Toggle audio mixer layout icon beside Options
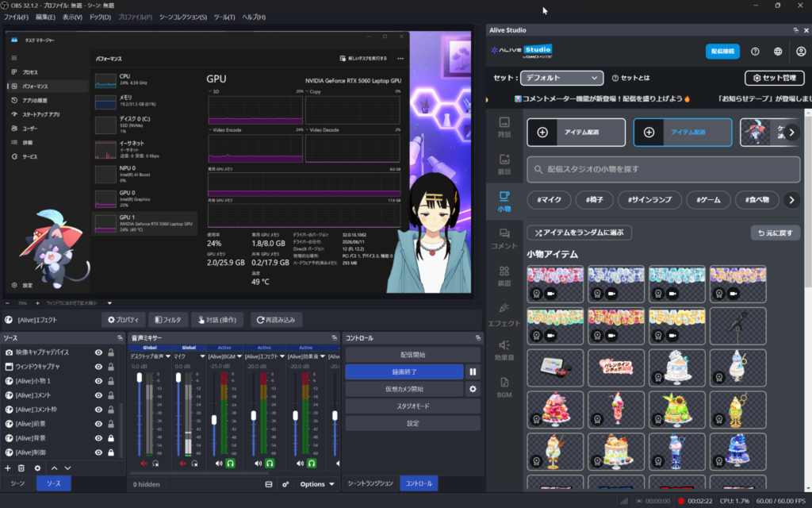This screenshot has width=812, height=508. pyautogui.click(x=269, y=484)
